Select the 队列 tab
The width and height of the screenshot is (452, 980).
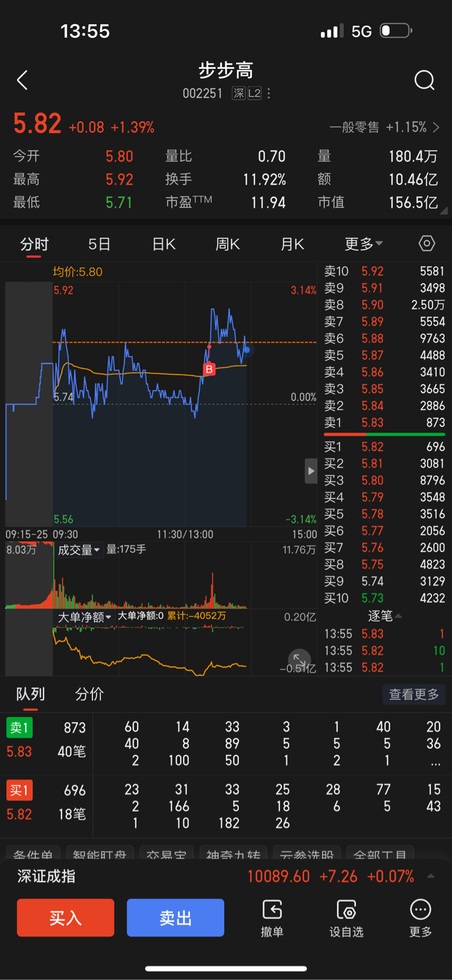pos(31,694)
